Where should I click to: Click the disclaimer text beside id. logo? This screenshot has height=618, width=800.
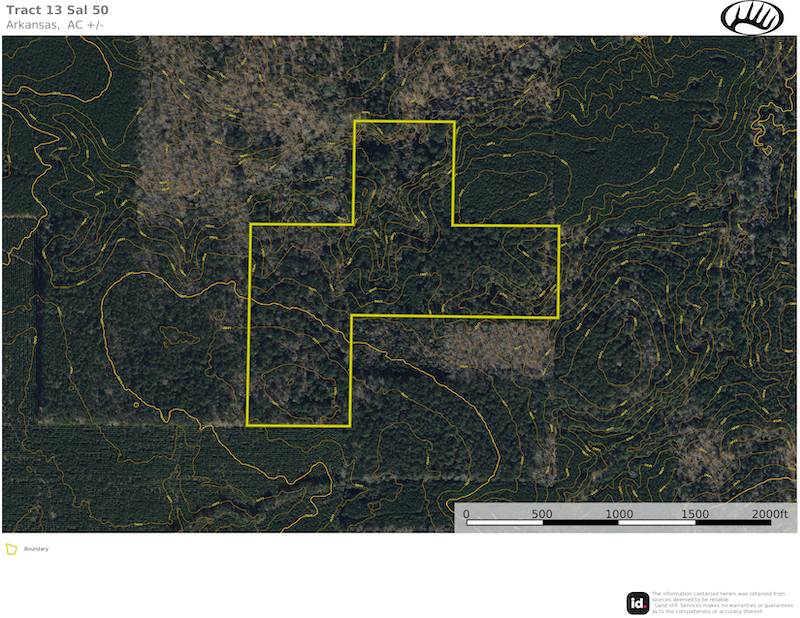(718, 602)
